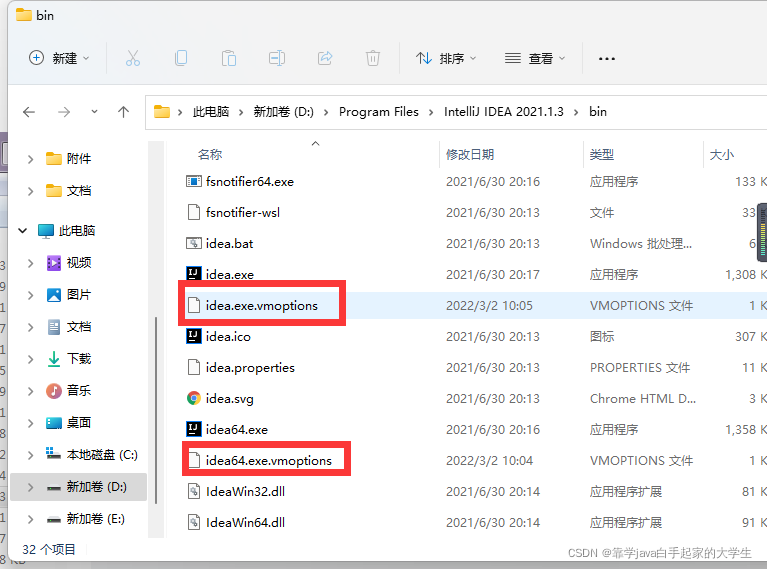Click the idea64.exe IntelliJ icon

pyautogui.click(x=194, y=429)
